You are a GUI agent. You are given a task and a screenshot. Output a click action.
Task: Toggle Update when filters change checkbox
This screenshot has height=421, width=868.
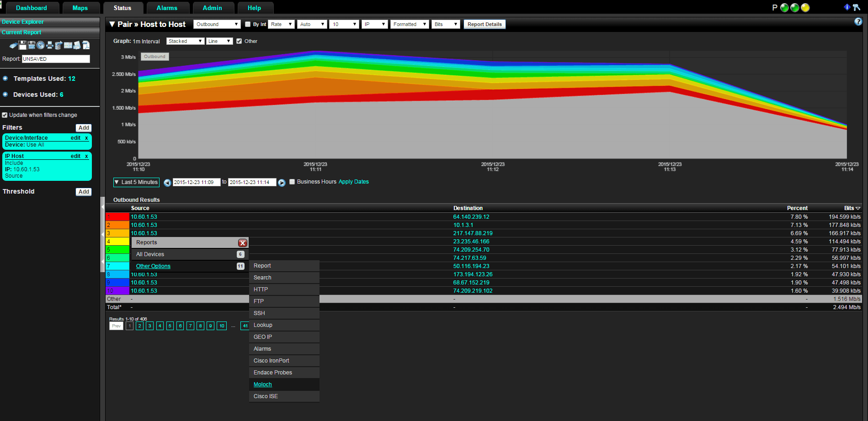5,115
